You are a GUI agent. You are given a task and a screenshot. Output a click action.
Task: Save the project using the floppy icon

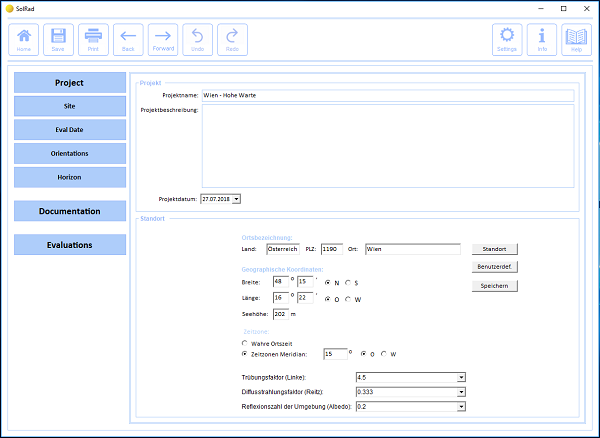pyautogui.click(x=58, y=39)
